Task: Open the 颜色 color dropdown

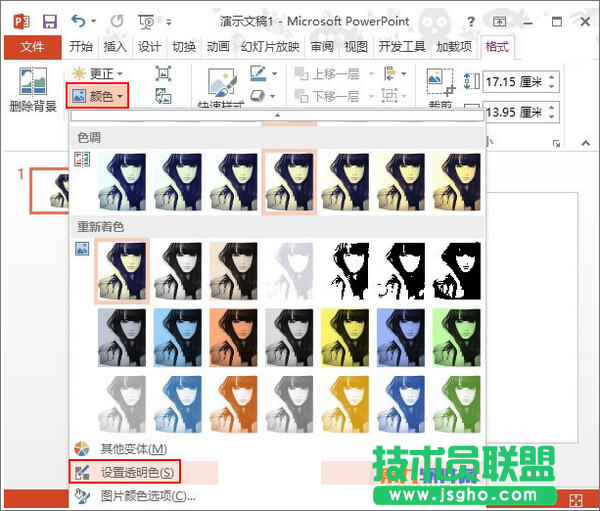Action: [x=98, y=96]
